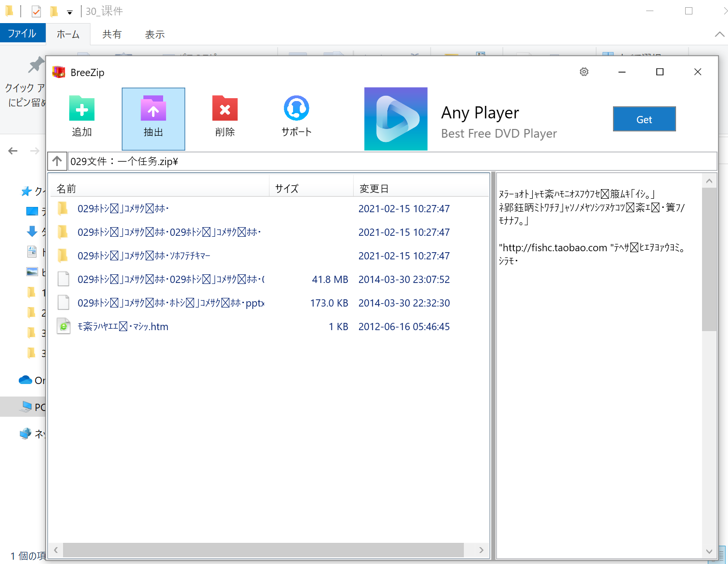Click the horizontal scrollbar thumb in file list

point(263,550)
